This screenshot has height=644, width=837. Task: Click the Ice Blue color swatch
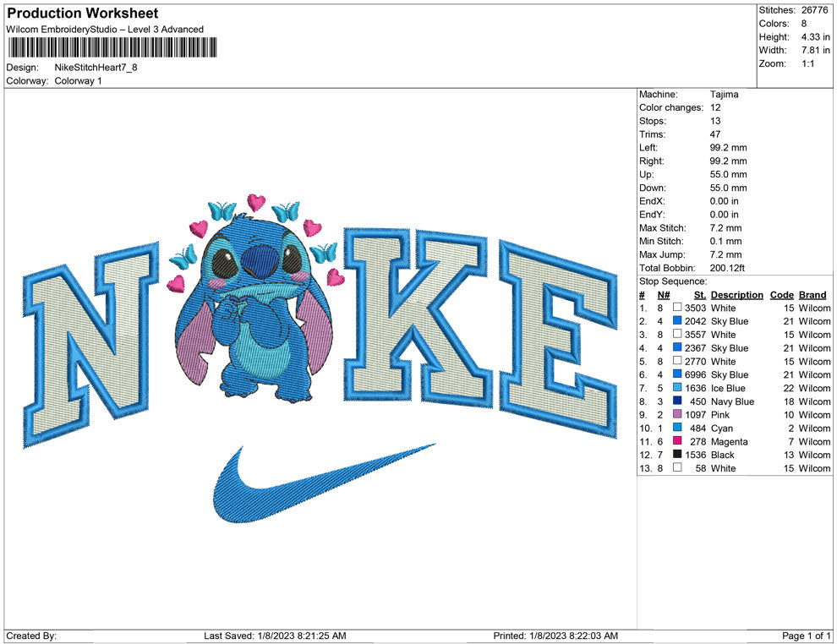(x=677, y=387)
